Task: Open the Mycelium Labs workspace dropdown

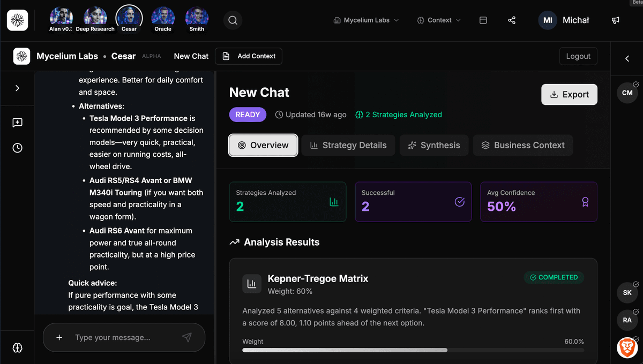Action: 366,20
